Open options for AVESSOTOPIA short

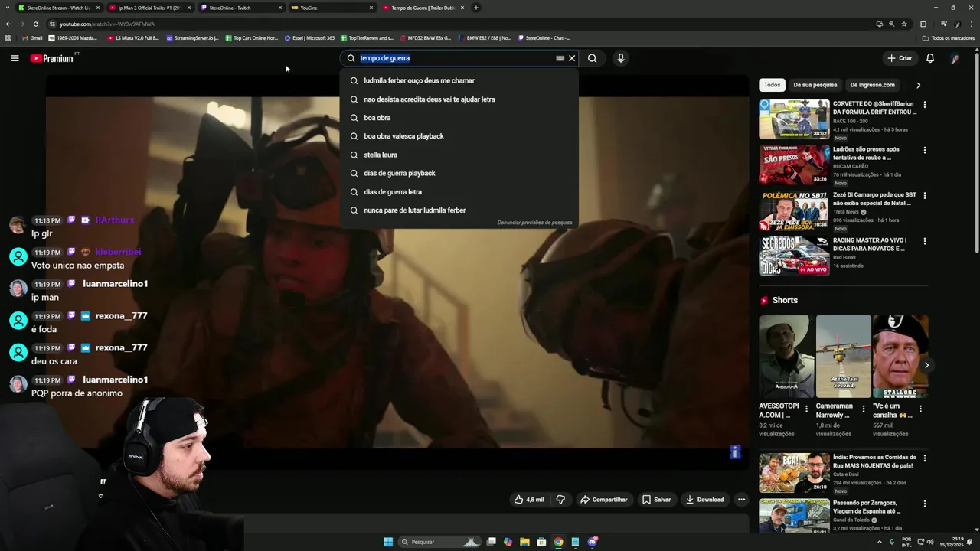pos(806,409)
